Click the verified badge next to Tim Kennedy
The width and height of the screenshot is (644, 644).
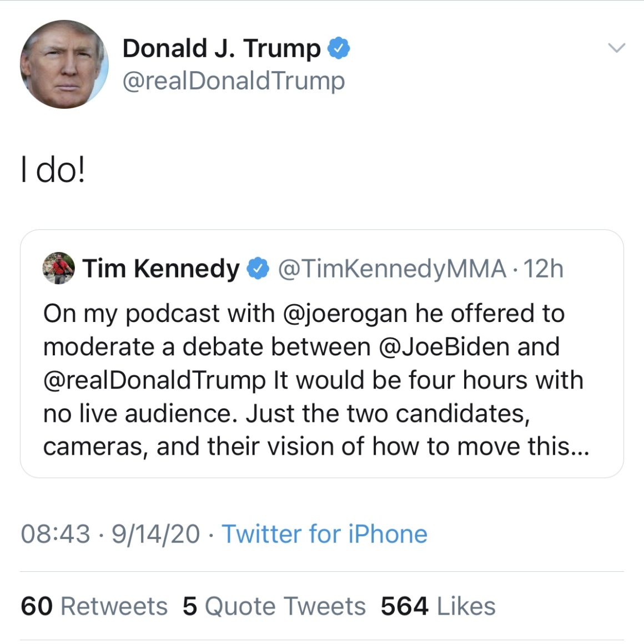click(x=258, y=269)
